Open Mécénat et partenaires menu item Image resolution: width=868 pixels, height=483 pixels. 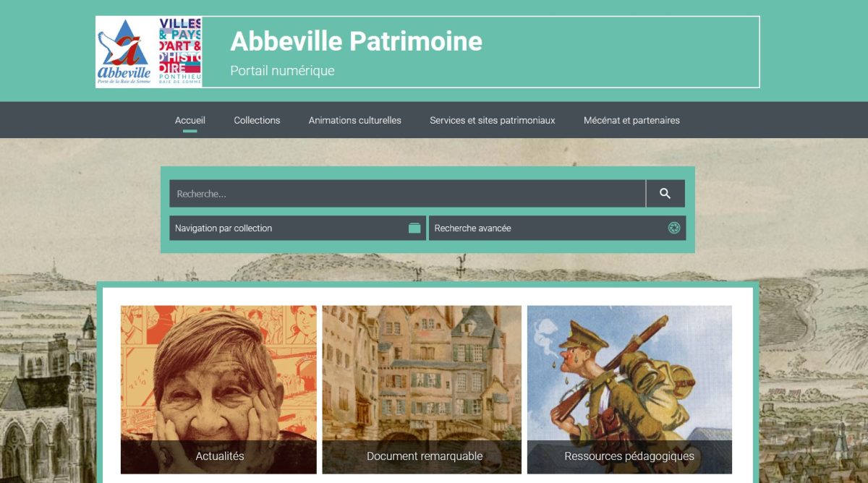632,120
